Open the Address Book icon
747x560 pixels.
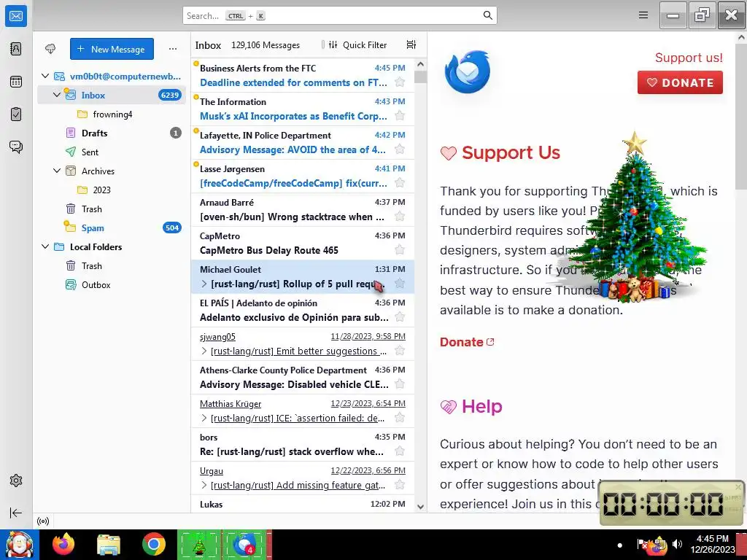pyautogui.click(x=16, y=49)
